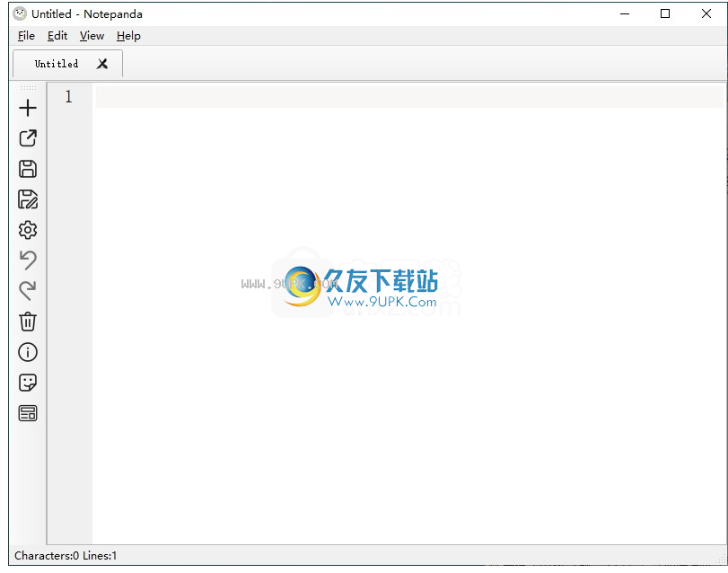The image size is (728, 573).
Task: Maximize the Notepanda window
Action: [665, 14]
